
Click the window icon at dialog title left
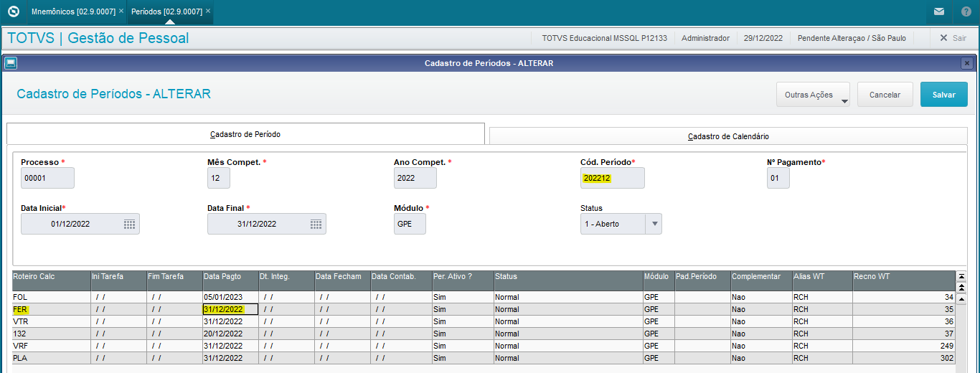10,63
